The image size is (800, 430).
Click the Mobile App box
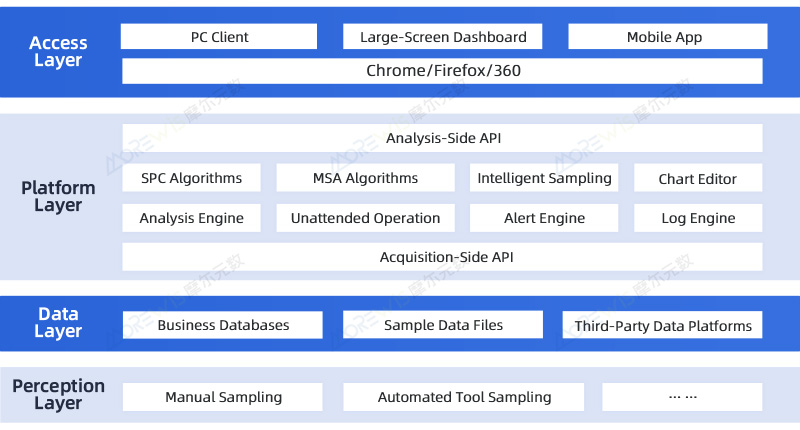point(664,37)
